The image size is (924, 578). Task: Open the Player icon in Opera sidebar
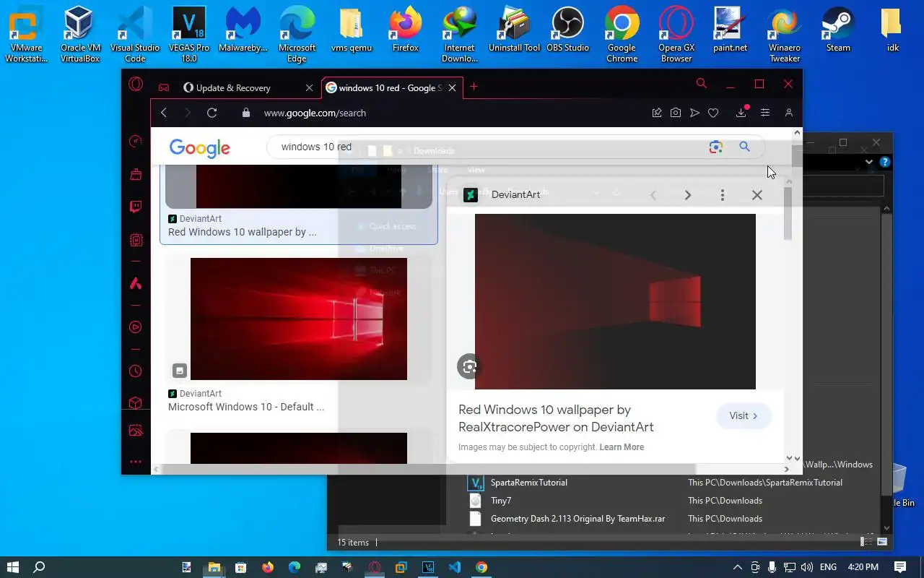(x=136, y=327)
